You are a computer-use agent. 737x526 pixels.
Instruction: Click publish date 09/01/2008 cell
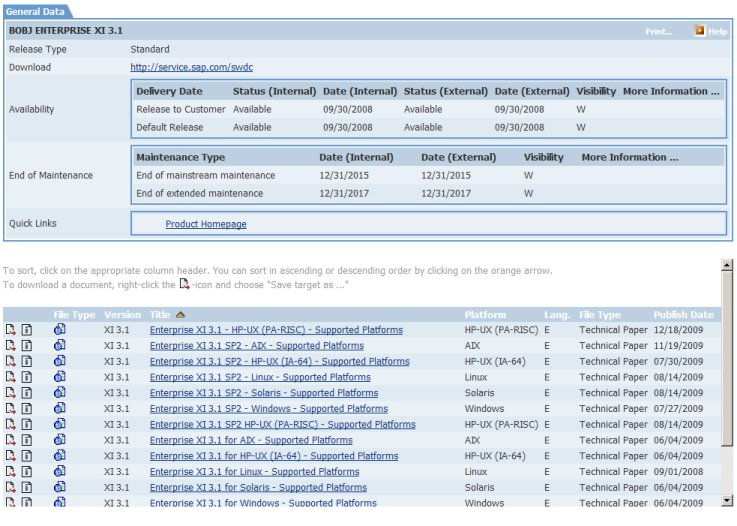pos(678,471)
